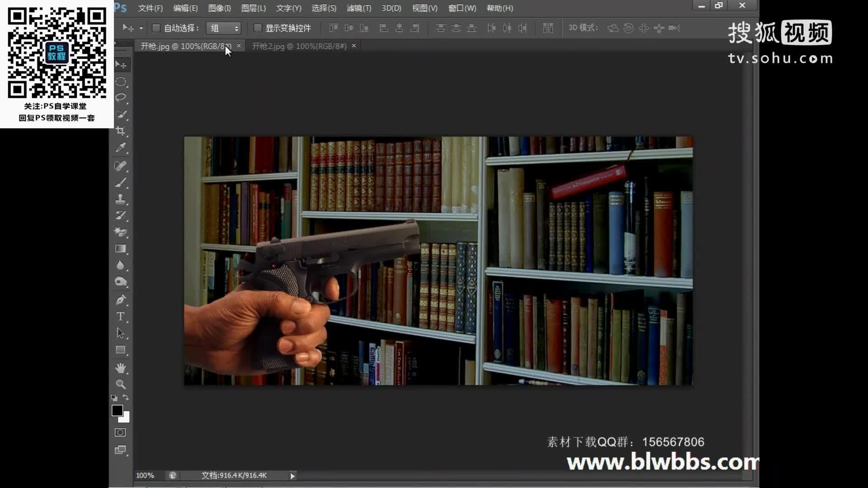Swap foreground and background colors
868x488 pixels.
click(126, 398)
